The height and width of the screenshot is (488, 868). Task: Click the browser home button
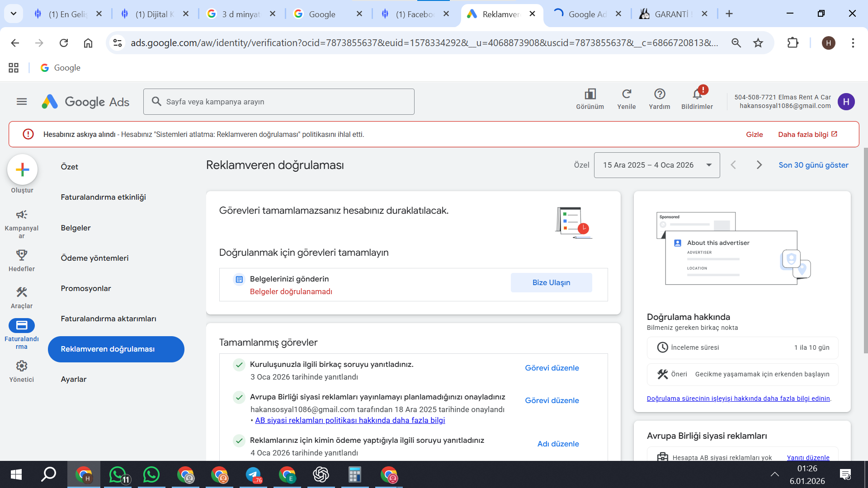tap(88, 43)
